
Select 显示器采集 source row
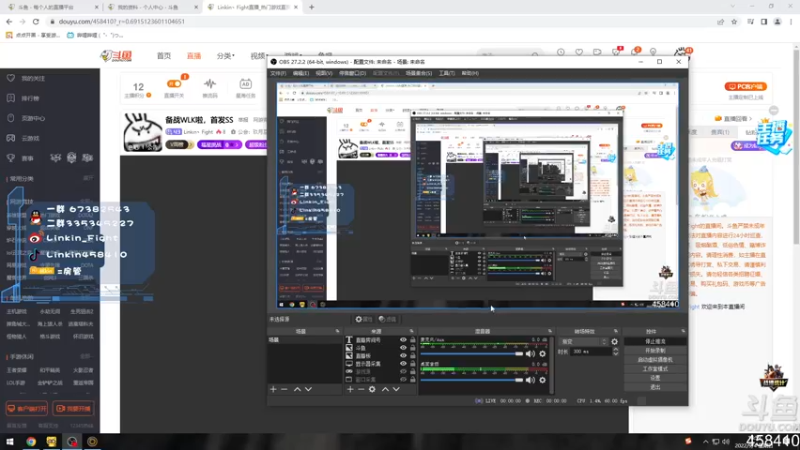[x=380, y=364]
